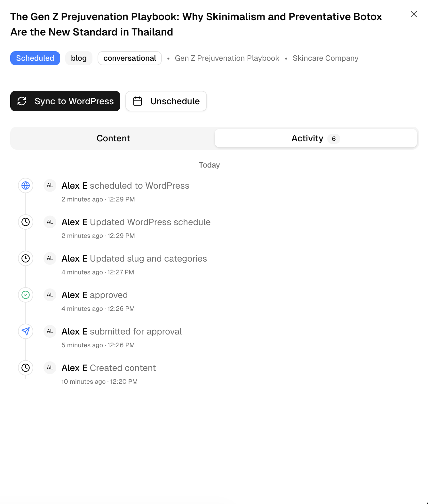
Task: Select the globe icon next to scheduled event
Action: coord(25,185)
